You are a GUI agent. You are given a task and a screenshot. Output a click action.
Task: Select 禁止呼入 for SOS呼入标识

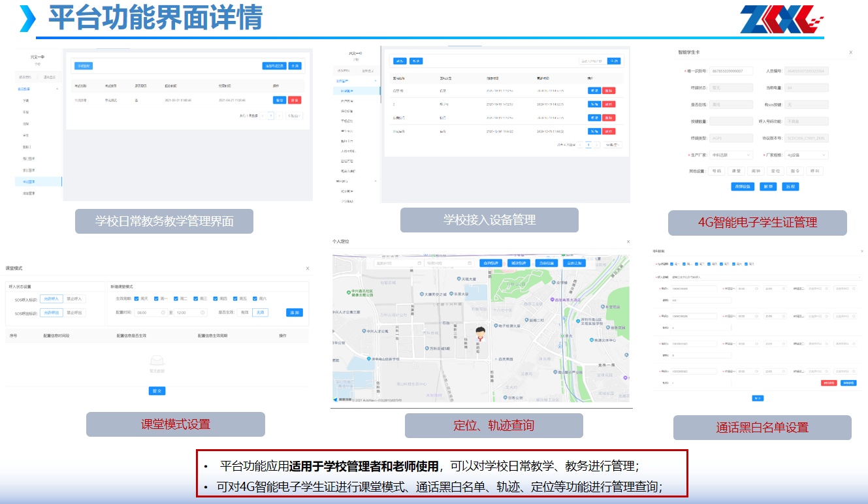(x=75, y=299)
